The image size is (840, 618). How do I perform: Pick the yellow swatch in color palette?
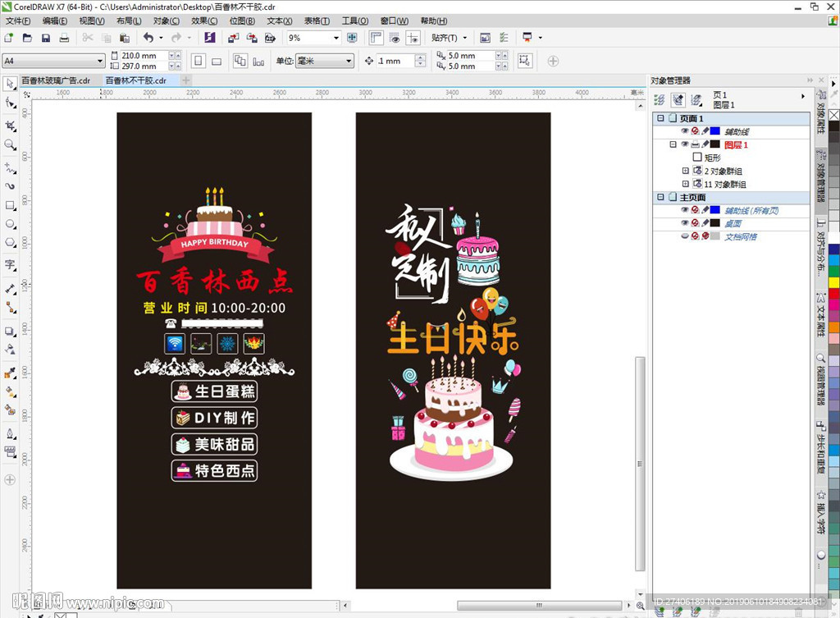click(834, 282)
